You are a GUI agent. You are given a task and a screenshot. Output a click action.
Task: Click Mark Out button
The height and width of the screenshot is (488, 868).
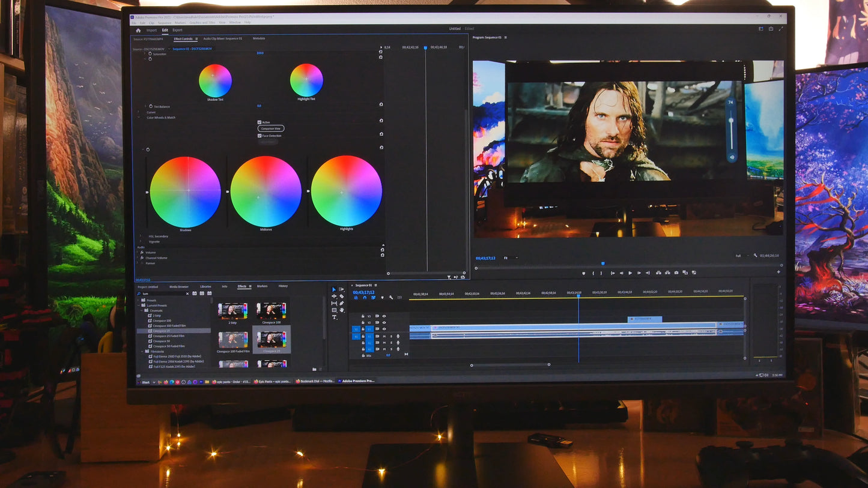click(601, 273)
